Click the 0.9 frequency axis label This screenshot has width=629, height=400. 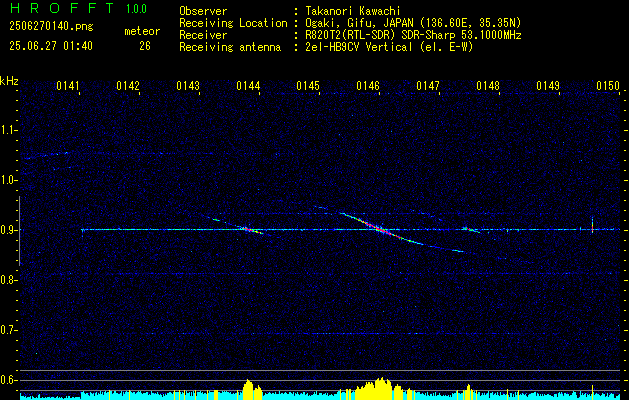click(x=8, y=230)
